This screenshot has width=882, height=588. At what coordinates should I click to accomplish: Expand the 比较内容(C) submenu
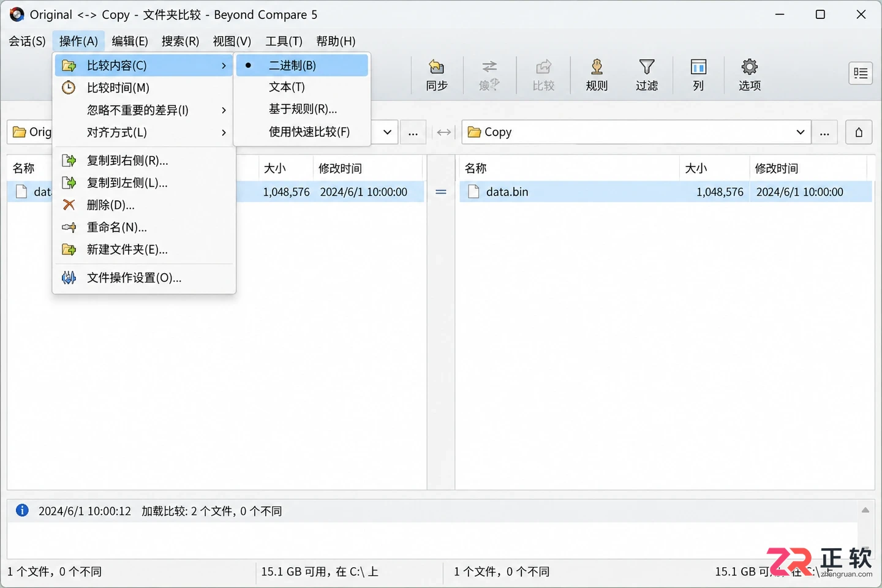coord(144,66)
